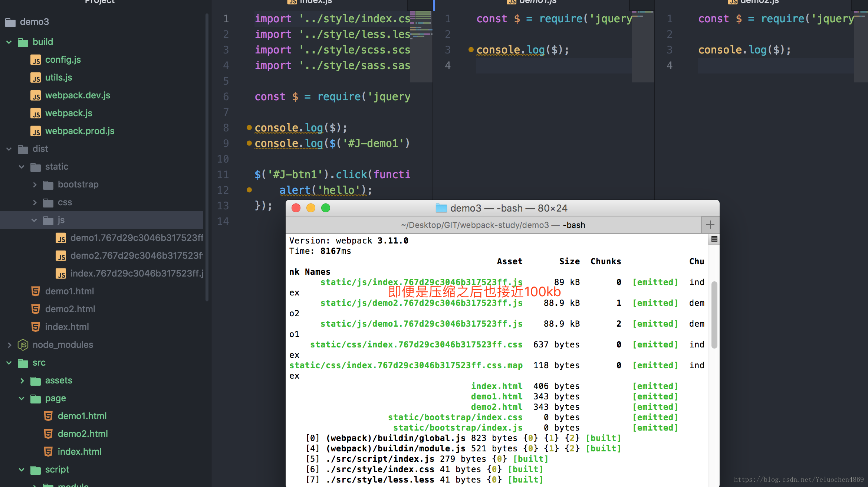Click the index.js code minimap
Screen dimensions: 868x487
click(x=421, y=26)
